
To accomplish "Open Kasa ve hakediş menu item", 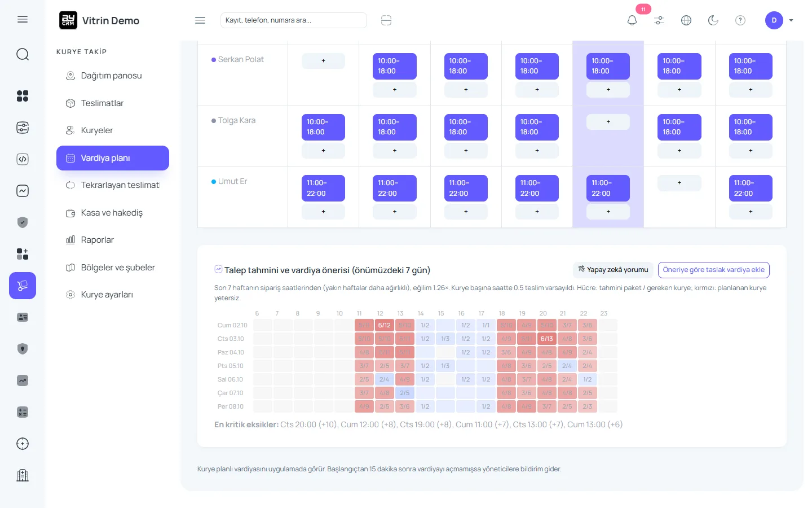I will pyautogui.click(x=113, y=213).
